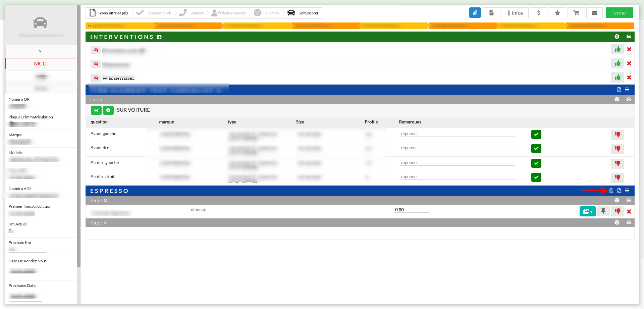Click the sidebar vertical scrollbar
This screenshot has width=644, height=309.
click(x=79, y=136)
